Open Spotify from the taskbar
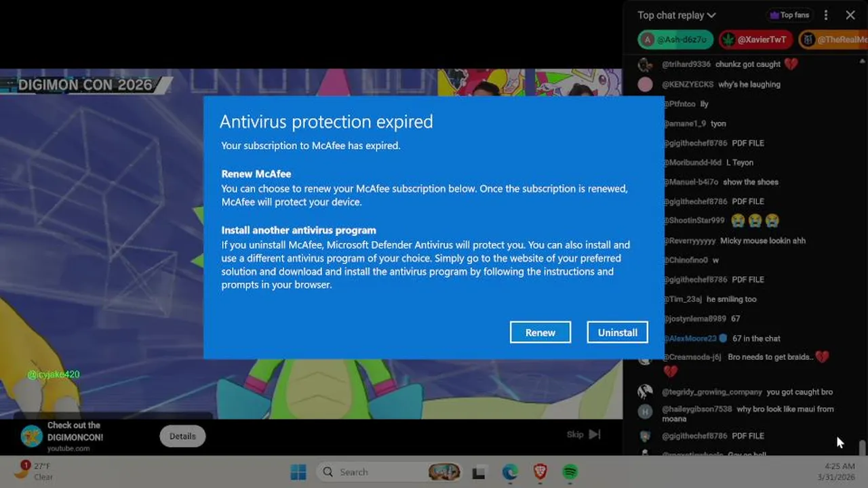Viewport: 868px width, 488px height. coord(570,472)
